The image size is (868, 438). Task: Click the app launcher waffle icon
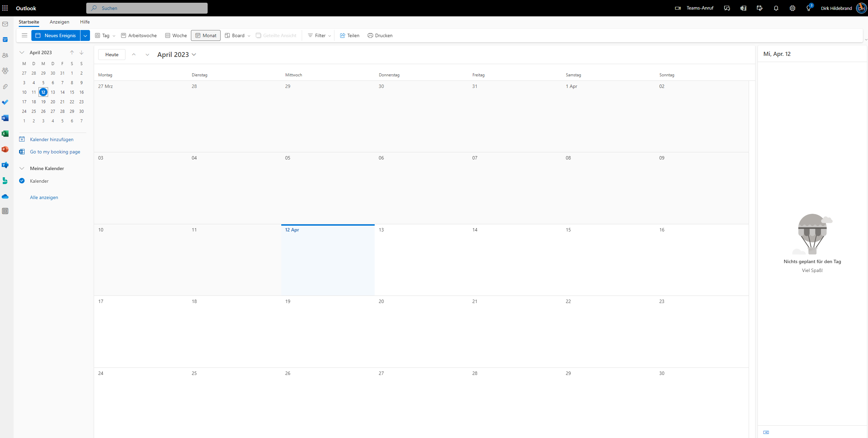5,8
